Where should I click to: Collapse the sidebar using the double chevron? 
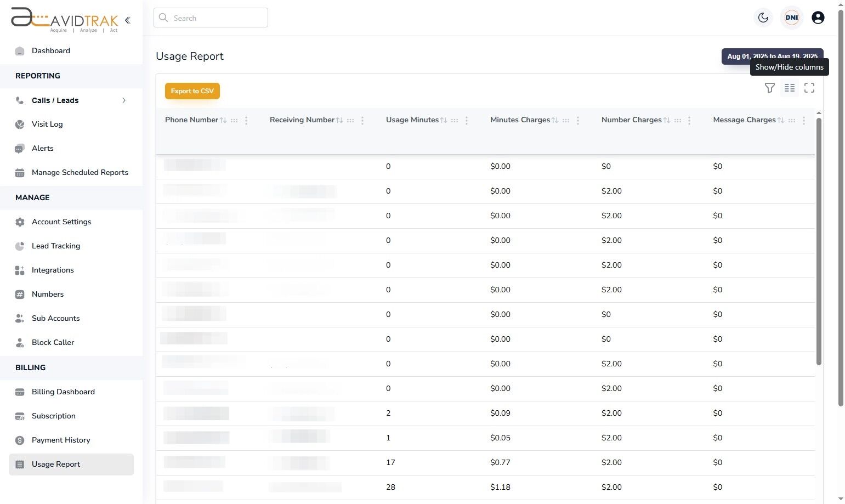127,20
